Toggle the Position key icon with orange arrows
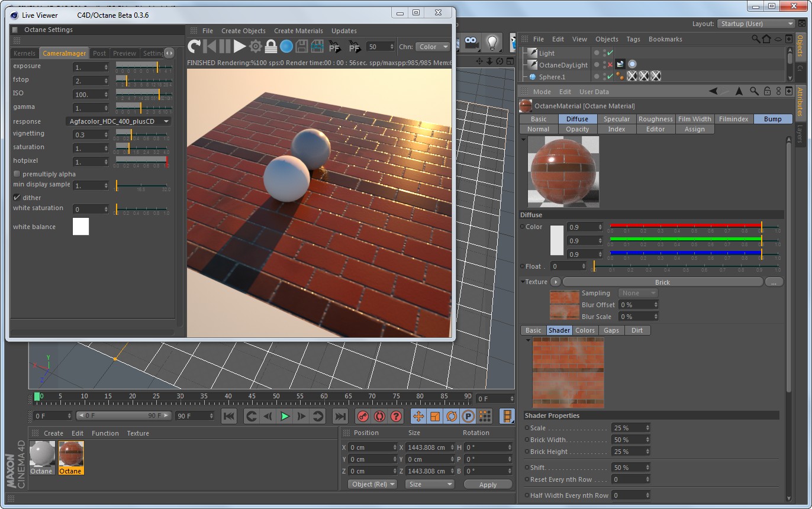 click(x=418, y=416)
